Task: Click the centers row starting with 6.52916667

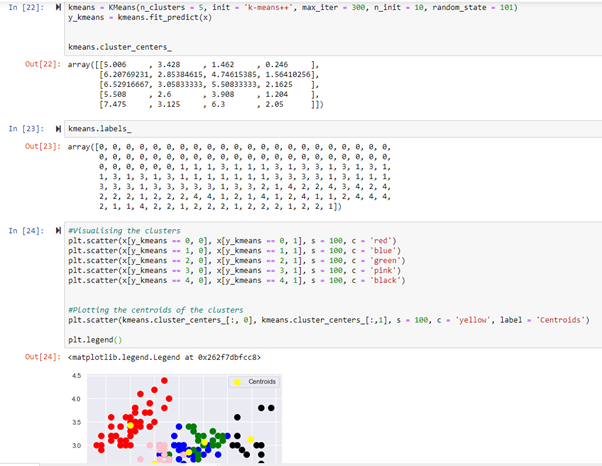Action: click(209, 84)
